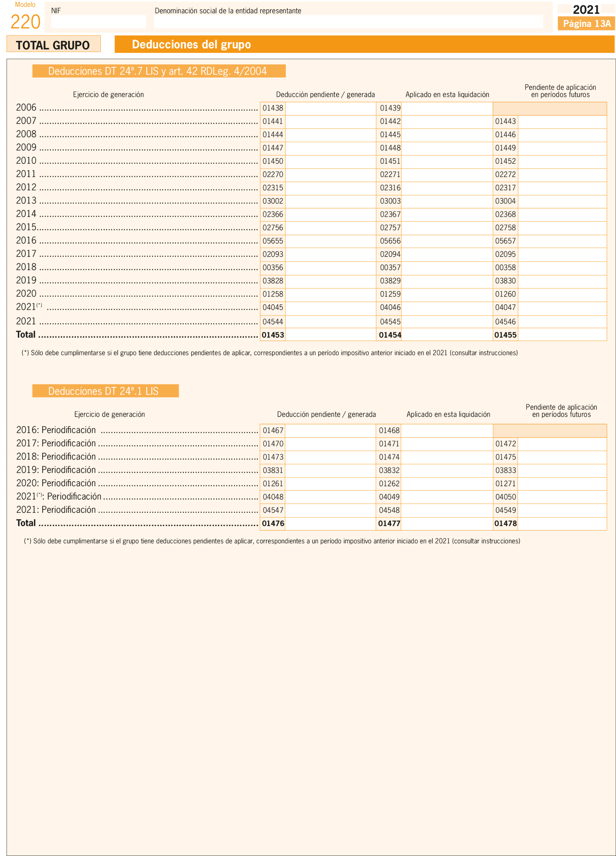The image size is (616, 856).
Task: Click the 'TOTAL GRUPO' label box
Action: 54,44
